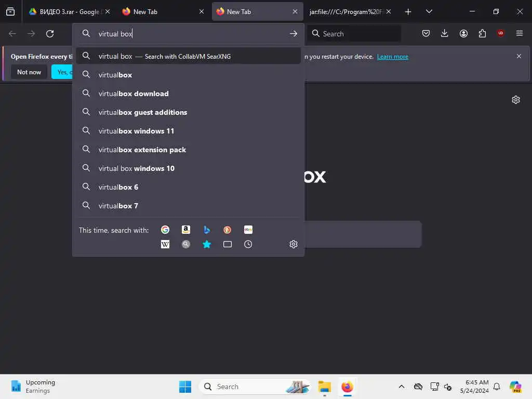The image size is (532, 399).
Task: Click the Not now button
Action: [x=29, y=72]
